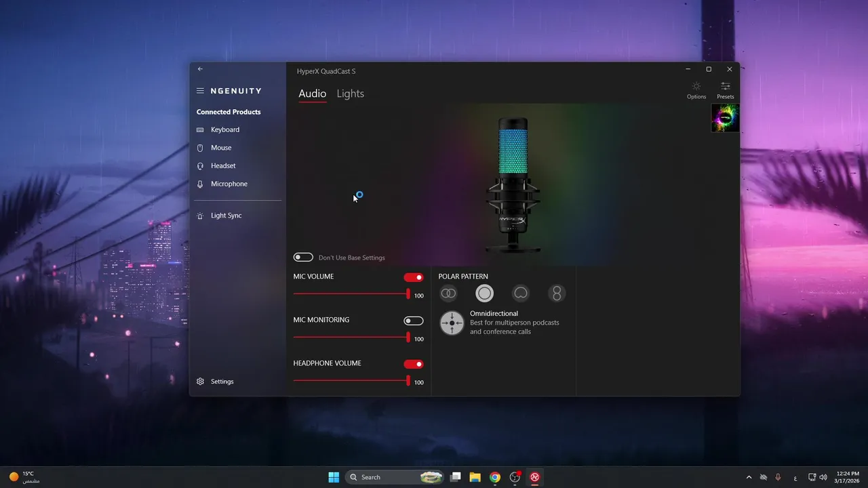The height and width of the screenshot is (488, 868).
Task: Open File Explorer from the taskbar
Action: [x=475, y=477]
